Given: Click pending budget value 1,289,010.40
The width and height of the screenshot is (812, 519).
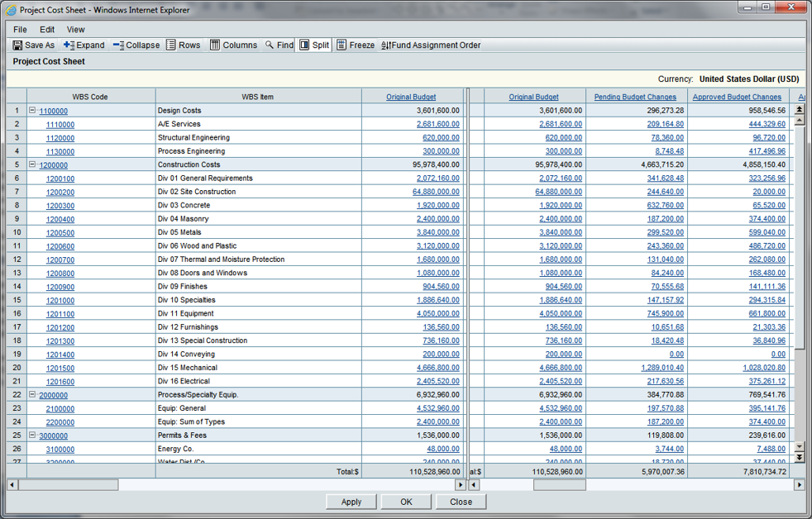Looking at the screenshot, I should pos(662,368).
